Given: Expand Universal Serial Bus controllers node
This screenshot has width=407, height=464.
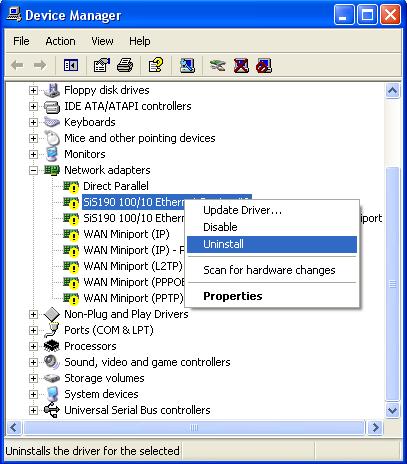Looking at the screenshot, I should point(33,410).
